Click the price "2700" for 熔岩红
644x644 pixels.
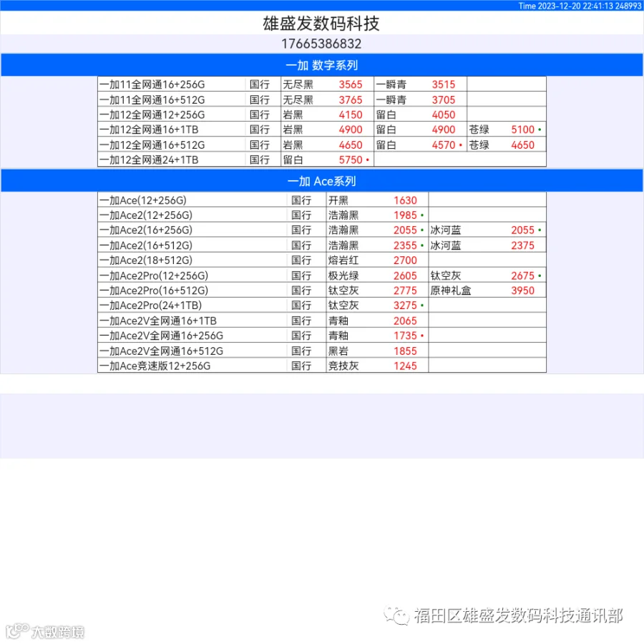405,260
